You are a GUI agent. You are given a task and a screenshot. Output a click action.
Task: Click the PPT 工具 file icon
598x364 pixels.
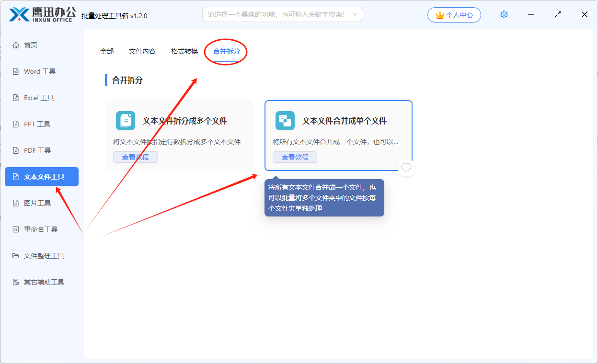[x=16, y=124]
